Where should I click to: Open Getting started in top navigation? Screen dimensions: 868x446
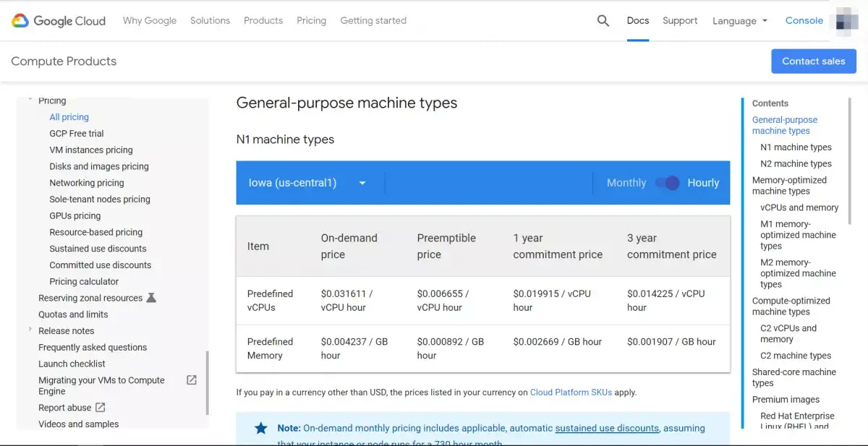point(373,20)
